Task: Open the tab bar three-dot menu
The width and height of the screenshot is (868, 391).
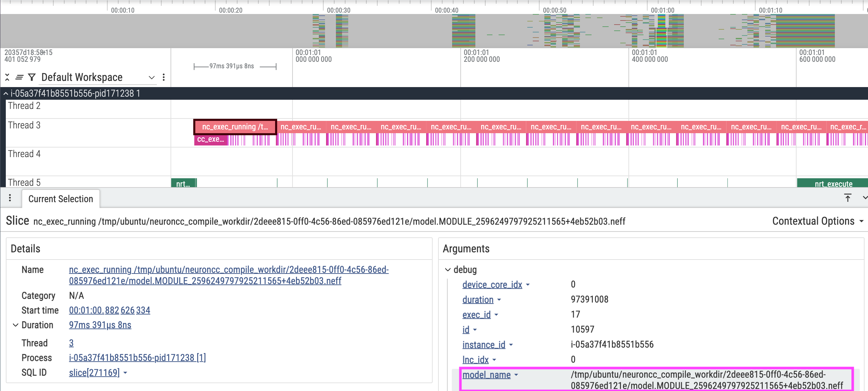Action: click(9, 198)
